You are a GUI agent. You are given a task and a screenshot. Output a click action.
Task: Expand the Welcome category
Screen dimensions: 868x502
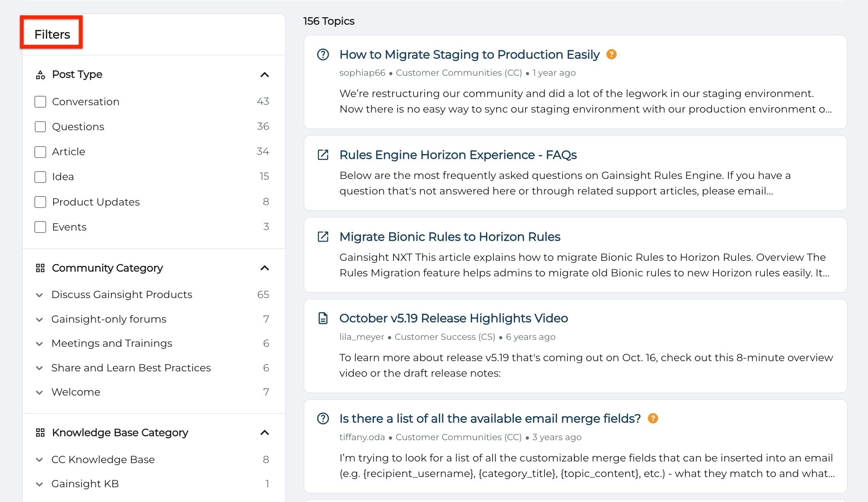(39, 392)
